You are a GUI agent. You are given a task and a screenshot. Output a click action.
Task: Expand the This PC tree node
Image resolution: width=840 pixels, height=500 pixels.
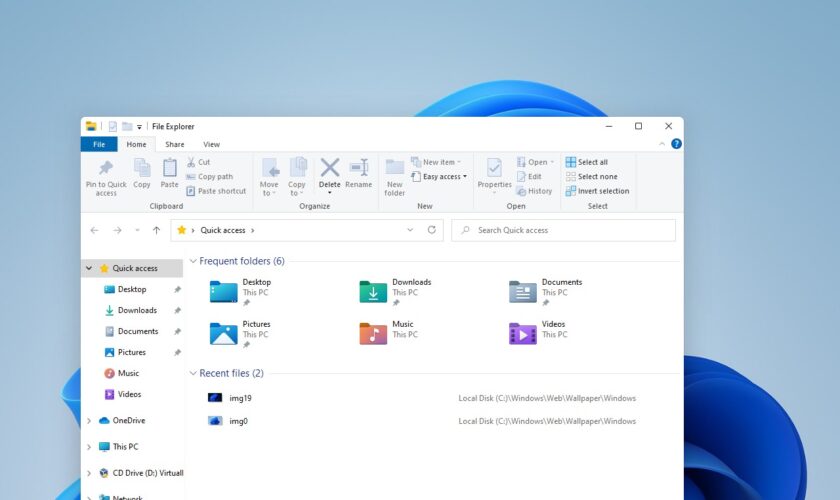pyautogui.click(x=89, y=447)
